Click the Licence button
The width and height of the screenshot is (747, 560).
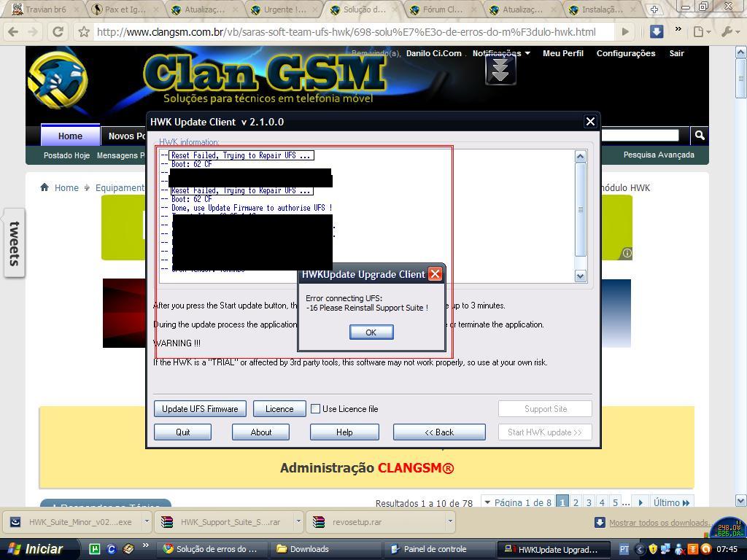279,408
